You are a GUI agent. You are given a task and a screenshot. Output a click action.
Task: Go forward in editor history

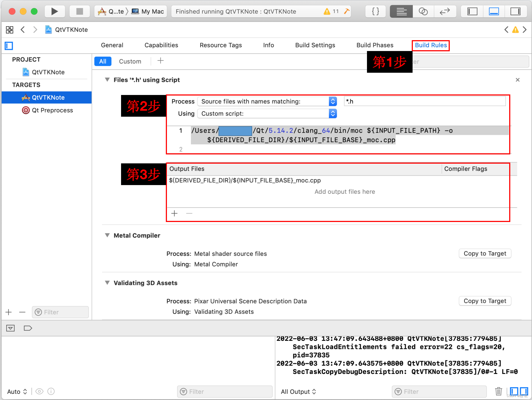point(35,30)
